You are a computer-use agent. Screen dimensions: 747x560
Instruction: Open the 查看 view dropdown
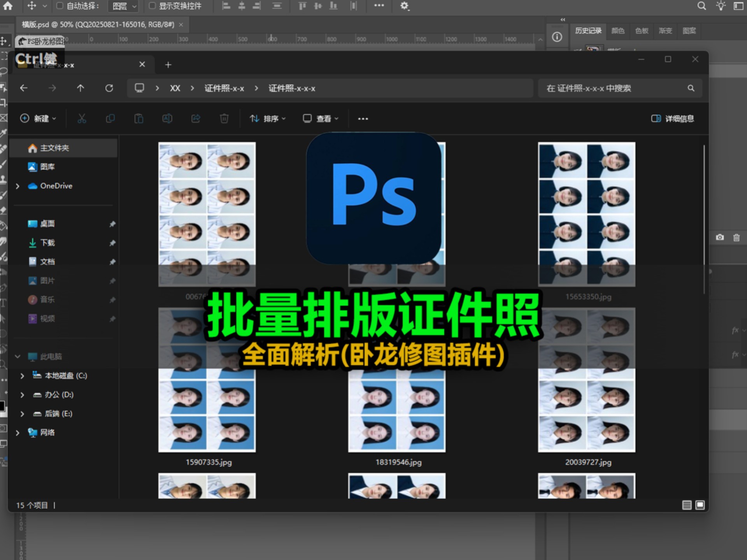tap(321, 118)
